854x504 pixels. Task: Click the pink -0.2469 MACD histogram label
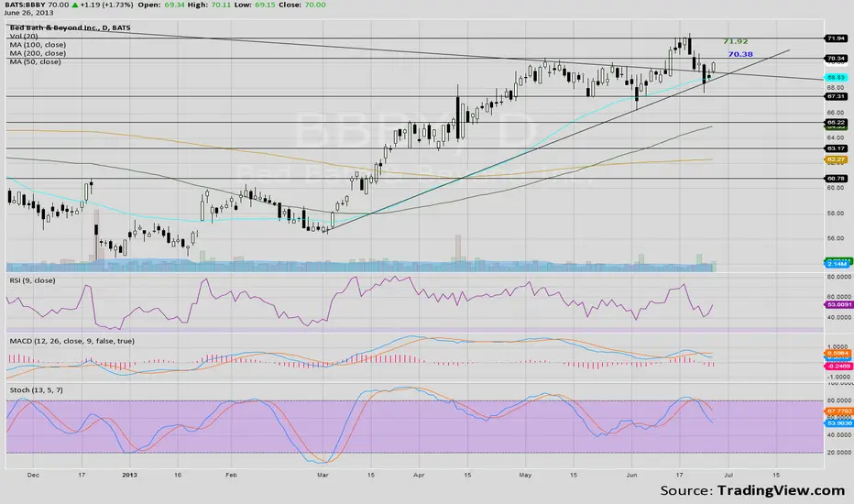[x=838, y=367]
